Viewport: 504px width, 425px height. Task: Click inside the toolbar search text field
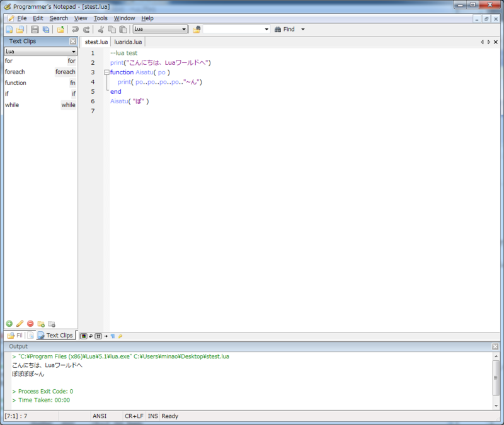[x=233, y=29]
